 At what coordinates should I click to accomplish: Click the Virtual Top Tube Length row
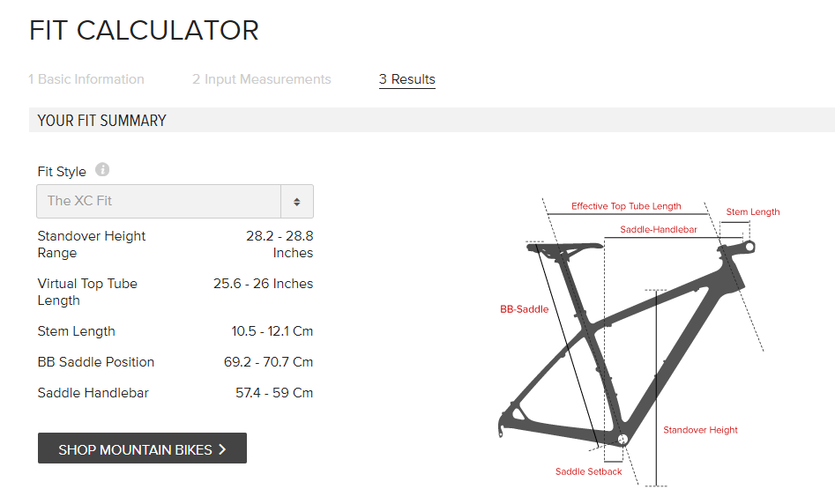click(175, 292)
